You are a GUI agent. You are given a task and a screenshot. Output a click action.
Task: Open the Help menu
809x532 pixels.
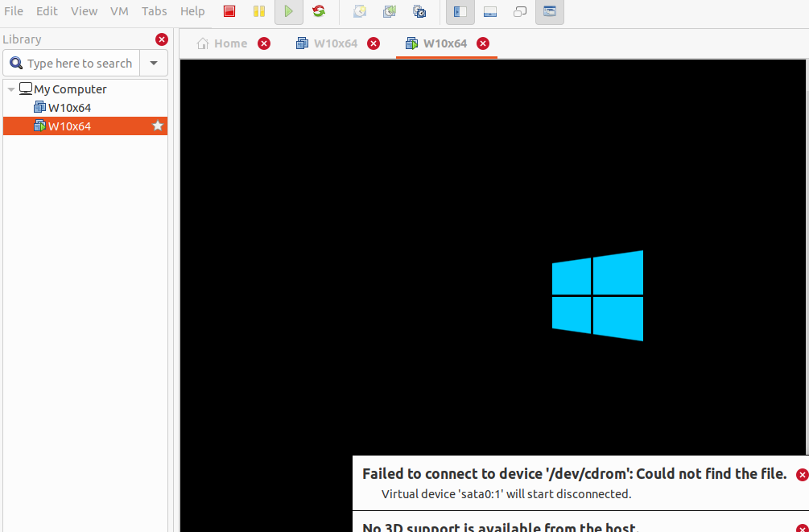[192, 11]
